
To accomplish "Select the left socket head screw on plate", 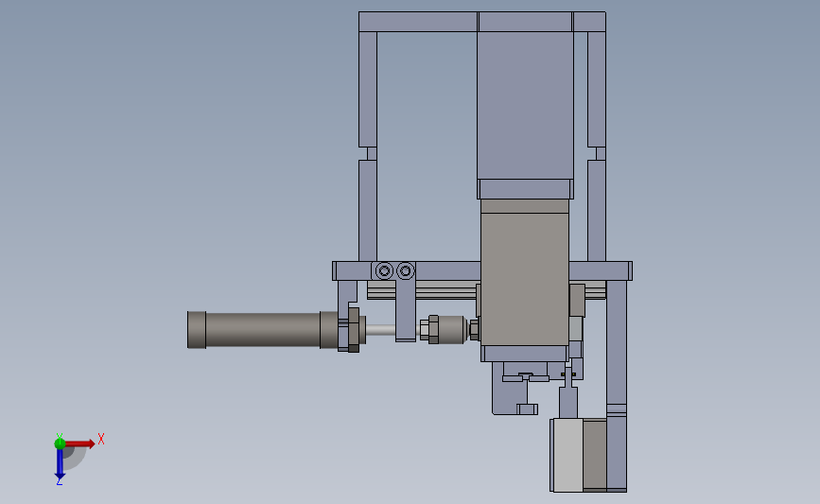I will (384, 270).
